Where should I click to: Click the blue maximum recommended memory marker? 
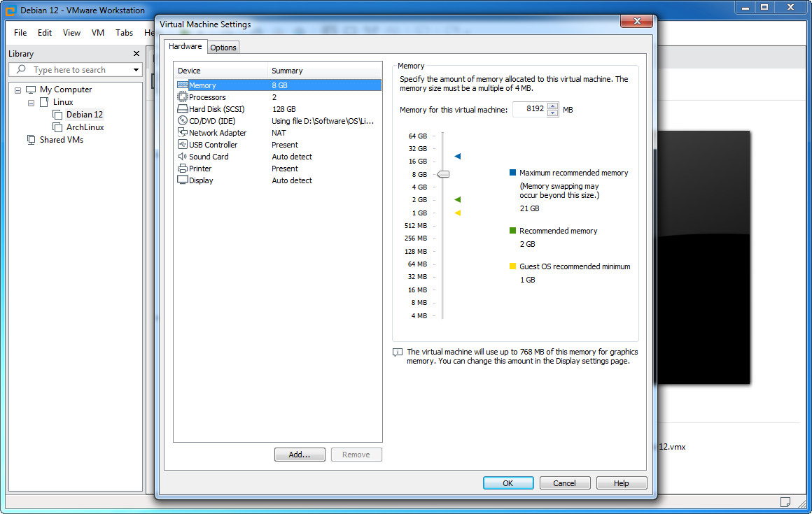tap(457, 156)
